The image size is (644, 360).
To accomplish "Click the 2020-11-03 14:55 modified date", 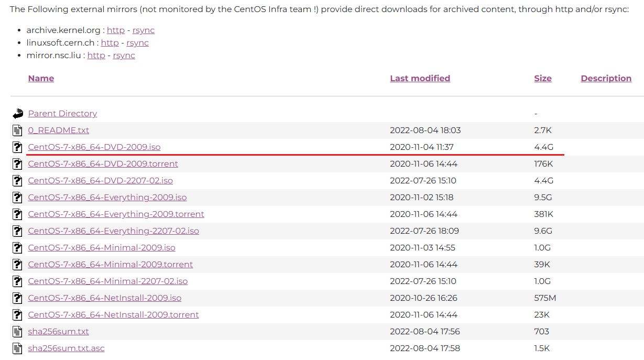I will point(423,247).
